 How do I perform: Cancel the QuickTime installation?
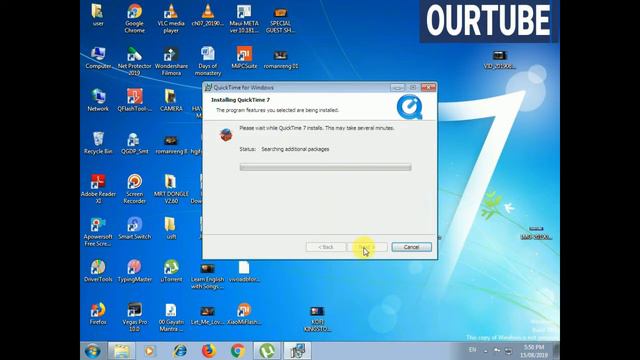pyautogui.click(x=411, y=247)
